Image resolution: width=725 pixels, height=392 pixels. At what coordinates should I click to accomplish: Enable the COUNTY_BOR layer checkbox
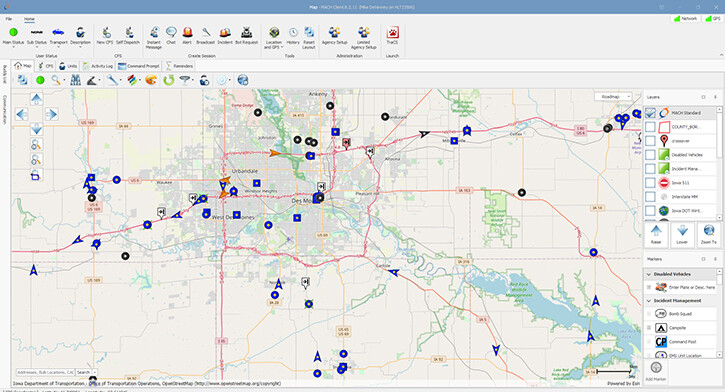coord(651,127)
